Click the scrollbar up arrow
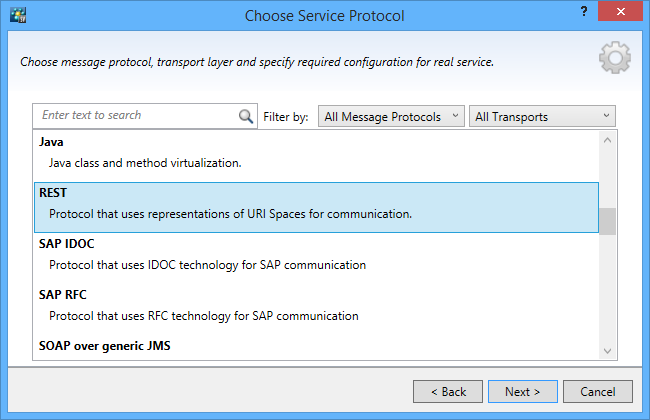Image resolution: width=650 pixels, height=420 pixels. click(608, 140)
